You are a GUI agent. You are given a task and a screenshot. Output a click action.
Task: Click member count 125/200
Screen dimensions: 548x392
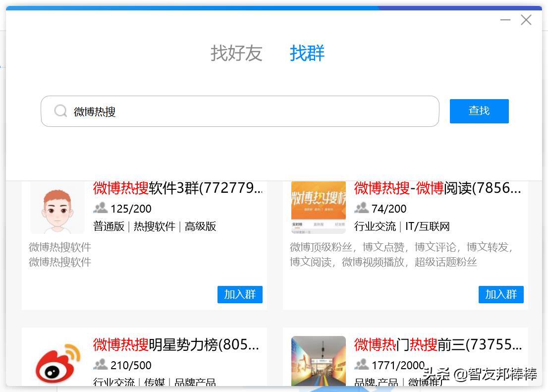131,209
